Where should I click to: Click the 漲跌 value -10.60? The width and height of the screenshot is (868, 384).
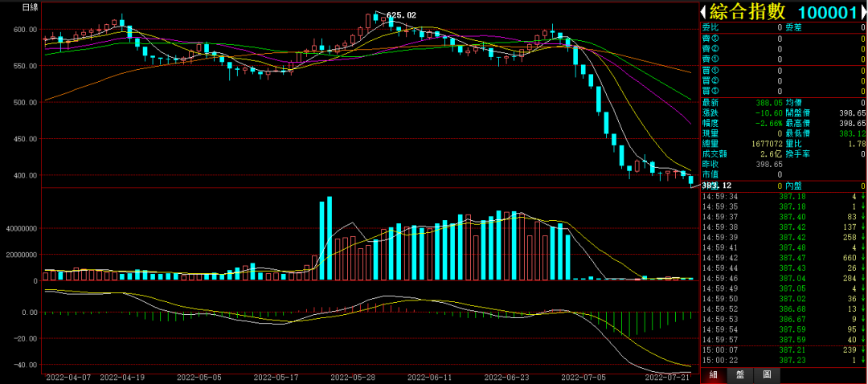point(769,112)
